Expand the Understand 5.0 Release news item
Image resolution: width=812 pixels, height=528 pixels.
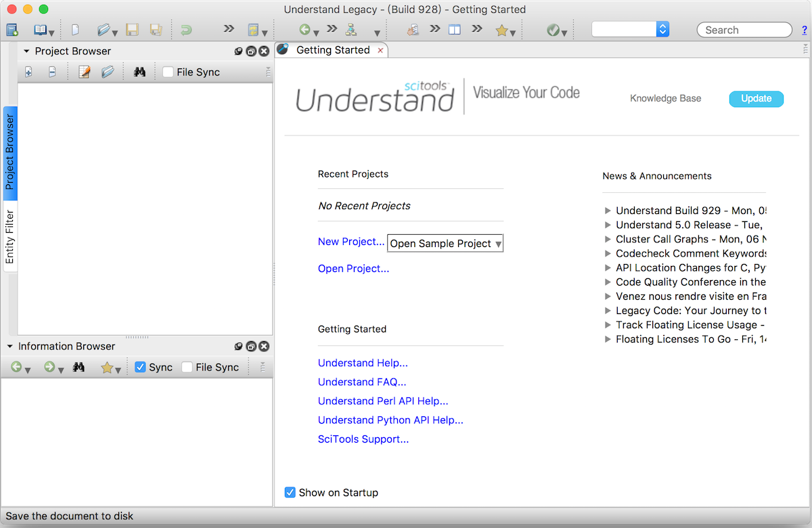tap(608, 225)
